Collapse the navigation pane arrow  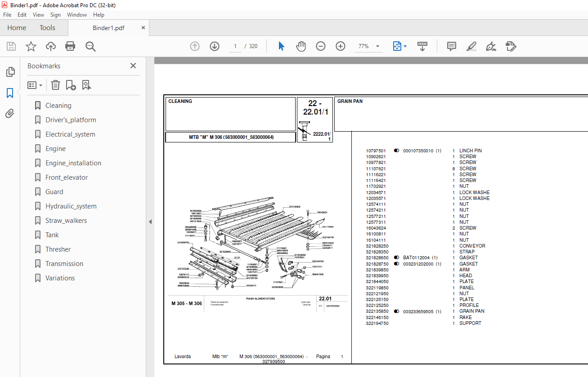point(150,222)
